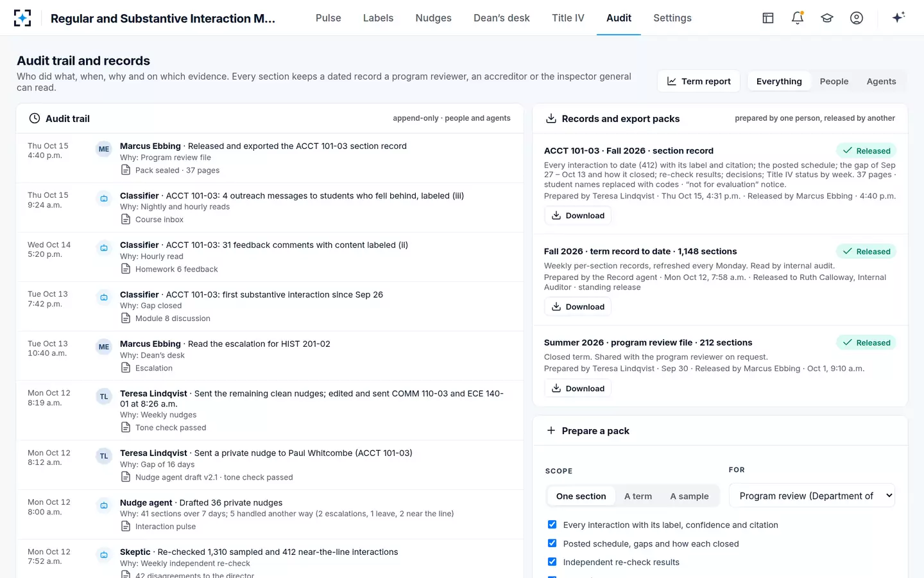
Task: Uncheck Independent re-check results checkbox
Action: (552, 562)
